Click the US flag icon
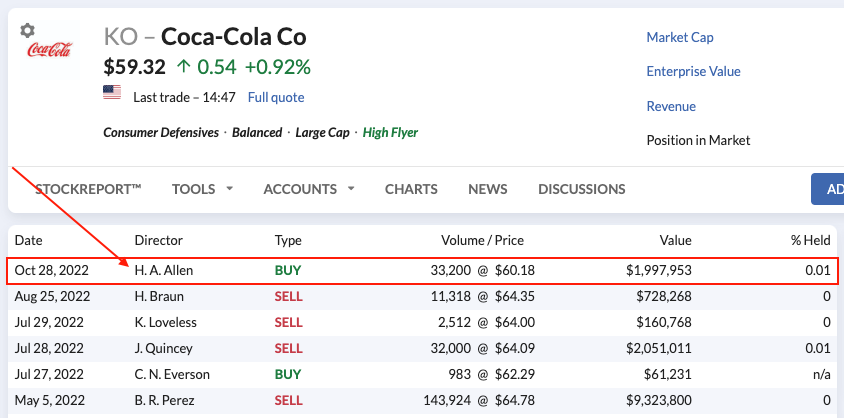Screen dimensions: 844x418 [x=112, y=93]
